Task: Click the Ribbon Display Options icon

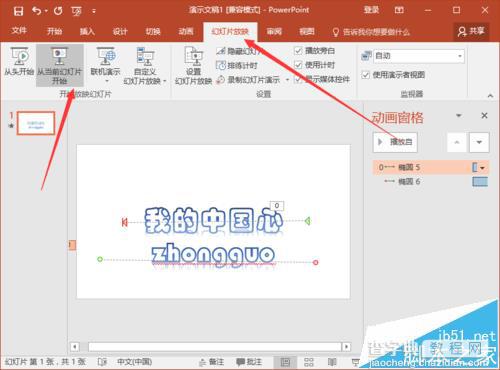Action: 399,10
